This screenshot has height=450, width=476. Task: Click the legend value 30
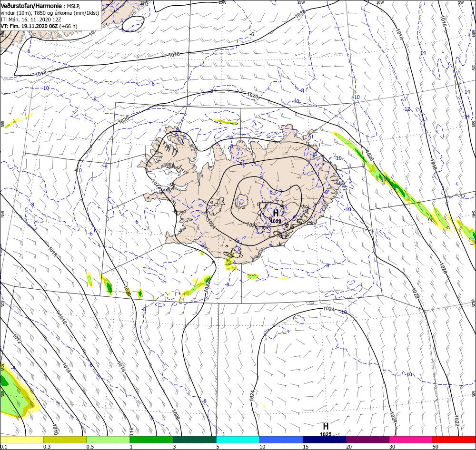(x=392, y=447)
